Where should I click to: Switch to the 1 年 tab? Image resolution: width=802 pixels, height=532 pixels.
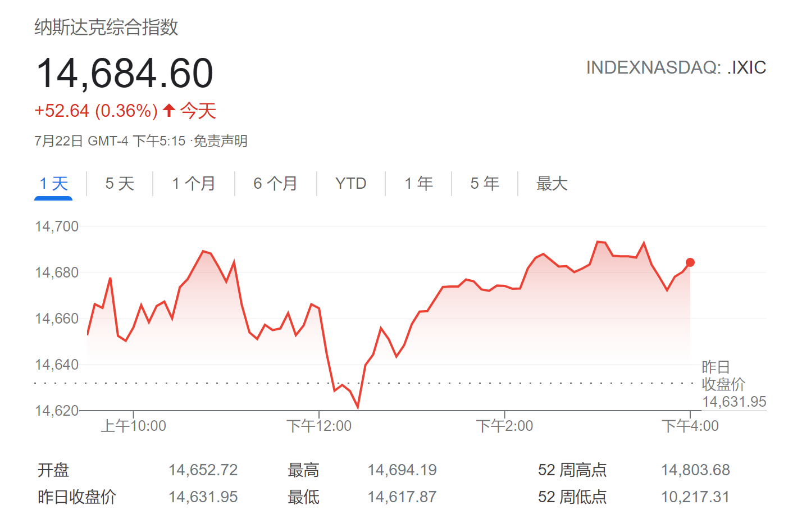[418, 184]
